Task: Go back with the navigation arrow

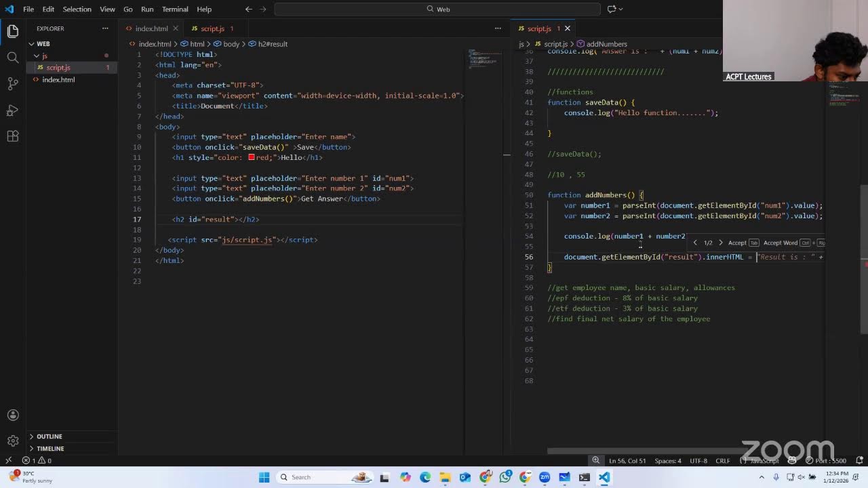Action: tap(248, 9)
